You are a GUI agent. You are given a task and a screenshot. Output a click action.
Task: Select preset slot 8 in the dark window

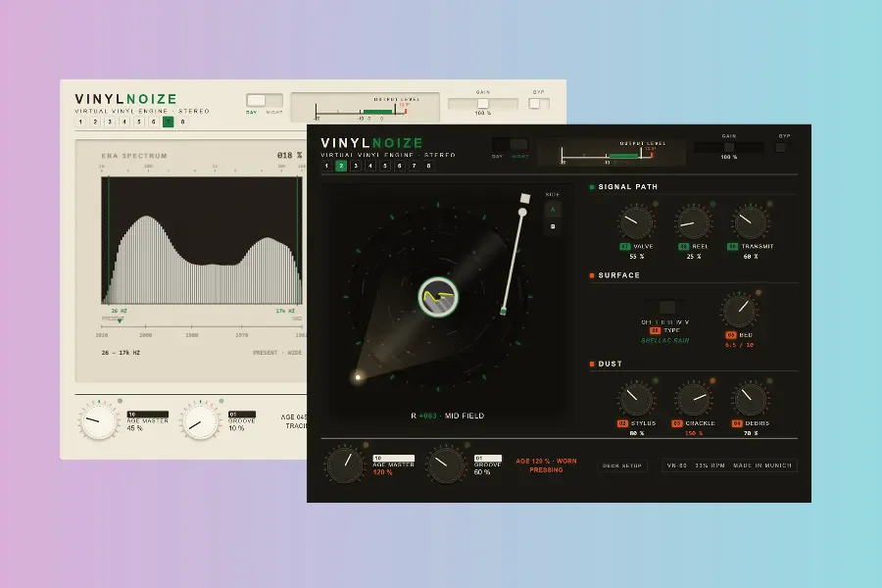pyautogui.click(x=428, y=166)
